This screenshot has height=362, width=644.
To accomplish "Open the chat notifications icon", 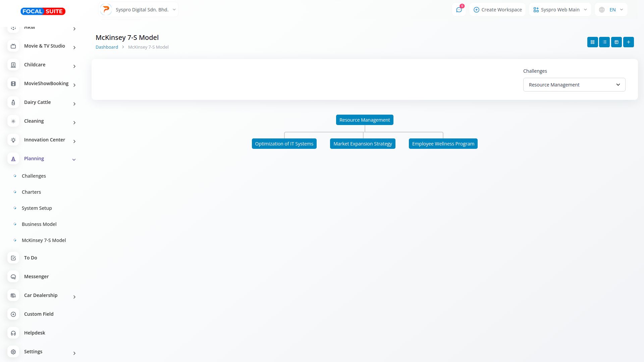I will pyautogui.click(x=459, y=10).
